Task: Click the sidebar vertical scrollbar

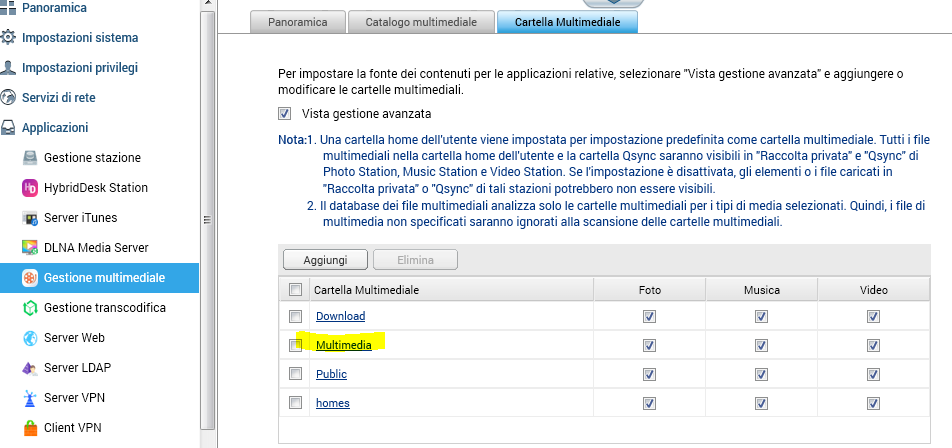Action: coord(208,220)
